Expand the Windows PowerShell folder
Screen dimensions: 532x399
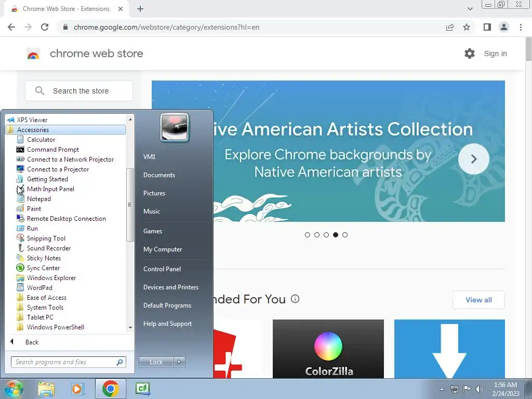click(x=55, y=327)
